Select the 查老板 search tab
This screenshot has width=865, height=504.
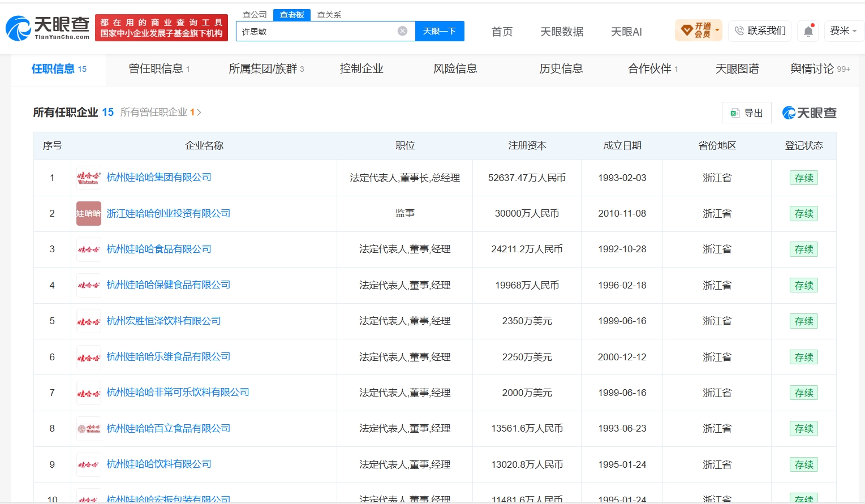click(292, 15)
